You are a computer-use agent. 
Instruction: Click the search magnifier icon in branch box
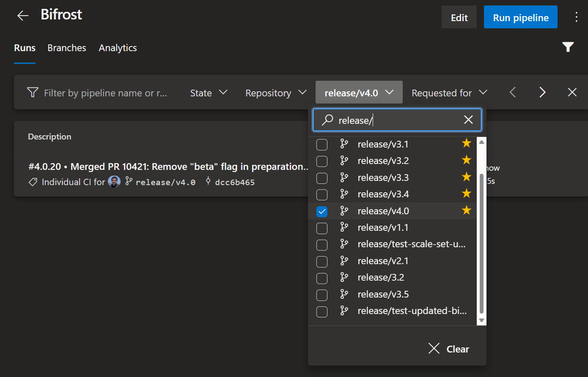coord(327,120)
